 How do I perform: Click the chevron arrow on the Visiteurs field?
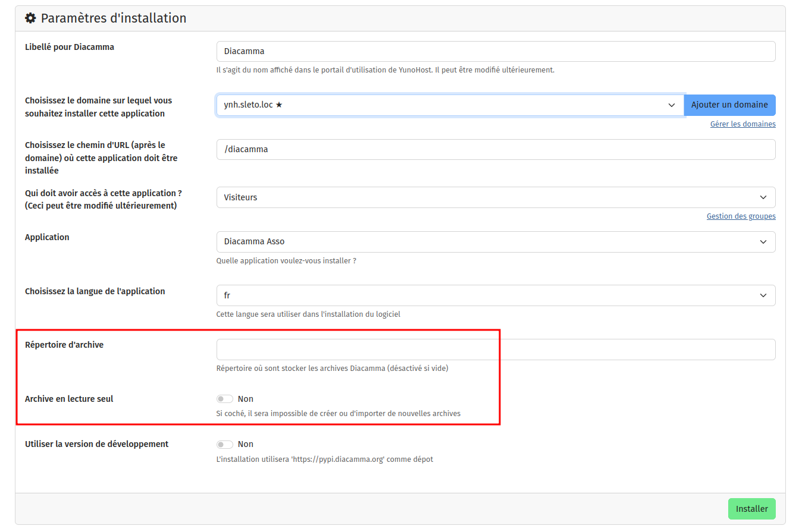[x=763, y=197]
